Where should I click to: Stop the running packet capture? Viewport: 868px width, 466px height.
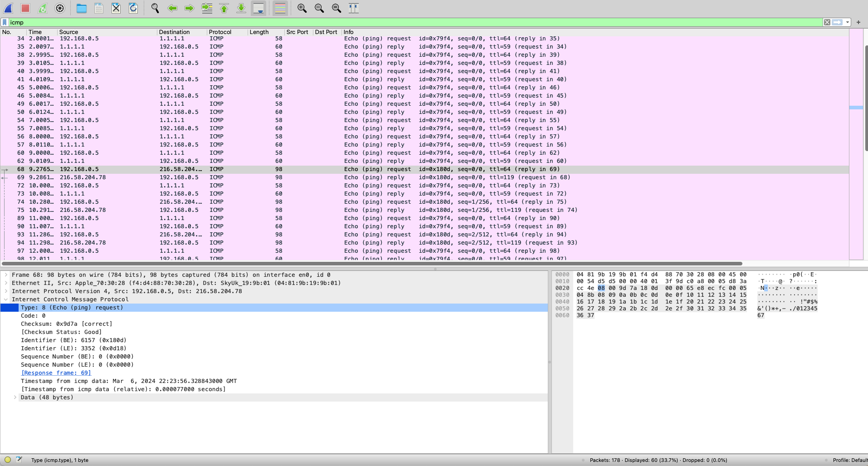tap(25, 8)
